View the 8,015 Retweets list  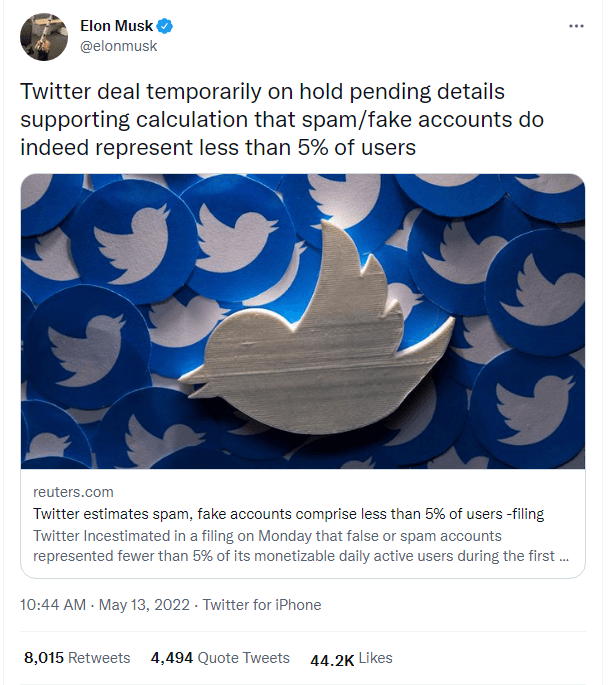[x=77, y=658]
